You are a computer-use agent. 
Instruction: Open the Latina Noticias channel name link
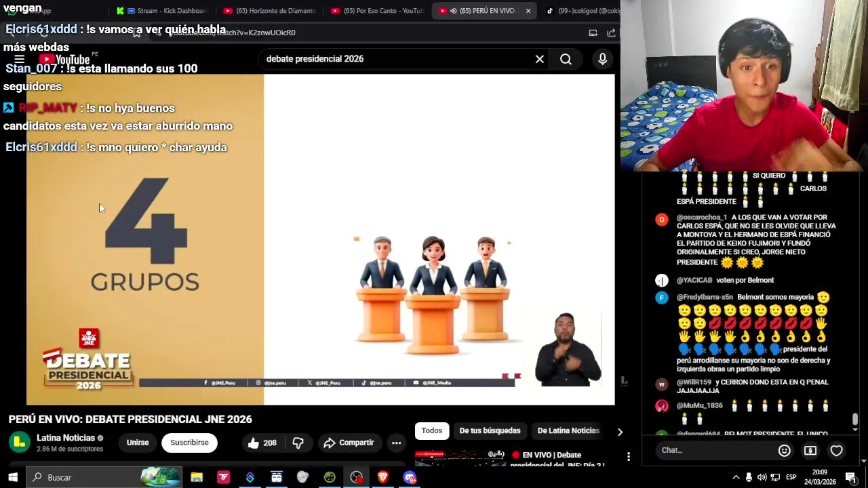coord(66,438)
